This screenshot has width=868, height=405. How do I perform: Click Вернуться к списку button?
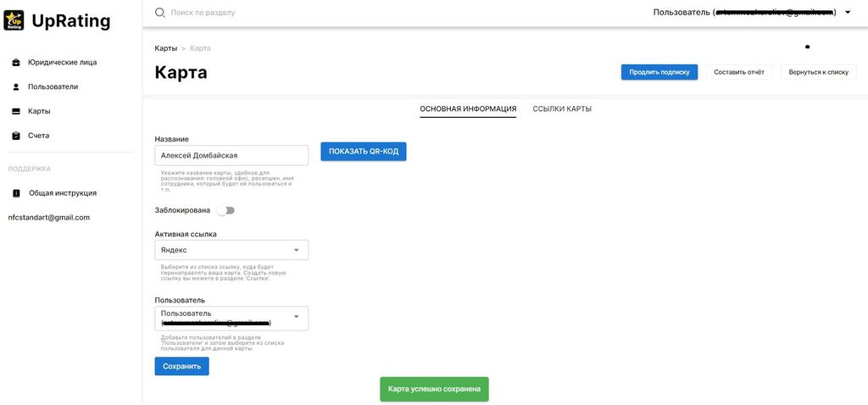click(x=819, y=73)
